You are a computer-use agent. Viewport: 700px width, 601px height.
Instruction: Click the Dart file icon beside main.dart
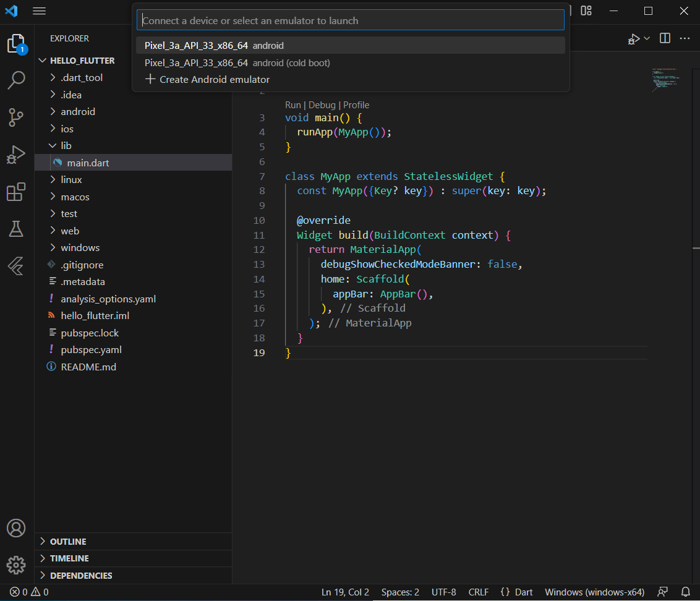click(58, 163)
